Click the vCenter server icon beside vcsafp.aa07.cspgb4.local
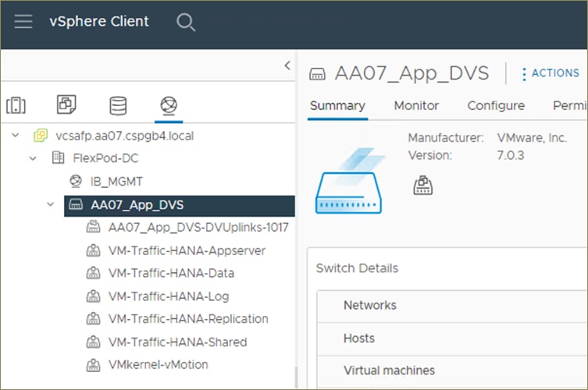The height and width of the screenshot is (390, 588). pos(41,135)
